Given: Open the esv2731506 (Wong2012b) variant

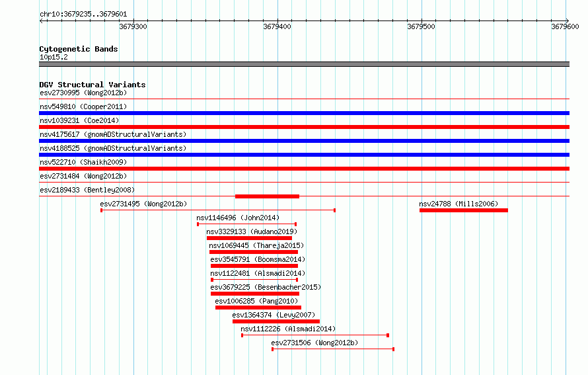Looking at the screenshot, I should click(x=314, y=343).
